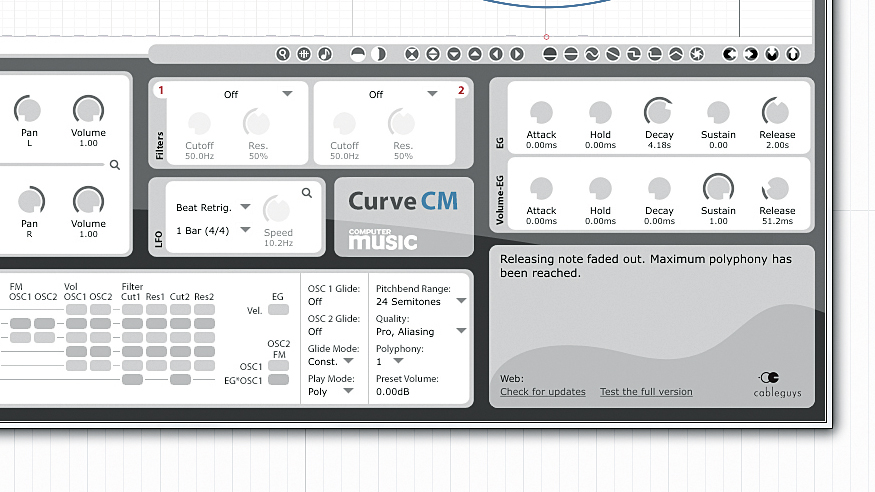Click the down triangle toolbar icon

coord(454,54)
